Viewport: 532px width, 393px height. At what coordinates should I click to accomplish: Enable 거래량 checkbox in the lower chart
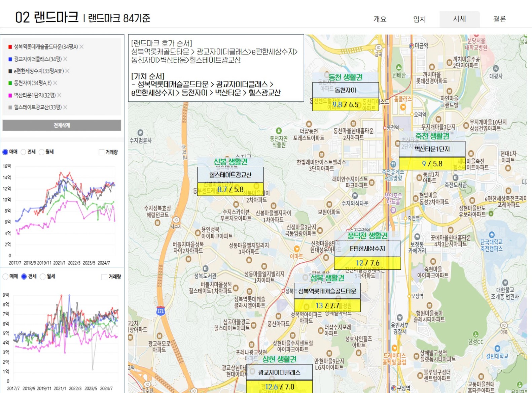[x=104, y=277]
